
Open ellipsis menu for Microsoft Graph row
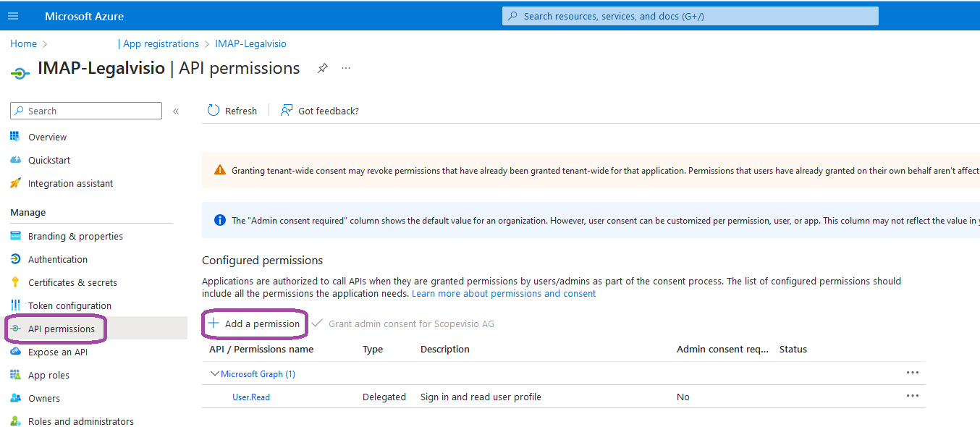(912, 373)
